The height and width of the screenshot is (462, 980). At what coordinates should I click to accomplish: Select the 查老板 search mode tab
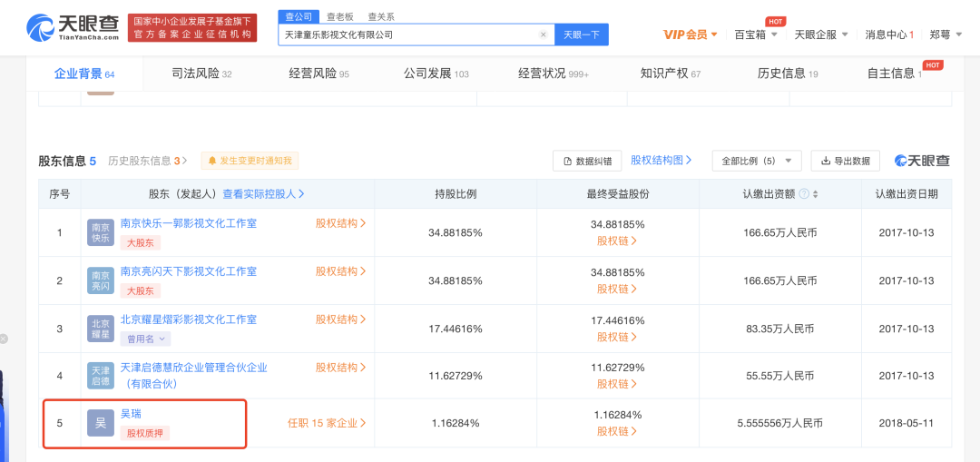tap(340, 16)
